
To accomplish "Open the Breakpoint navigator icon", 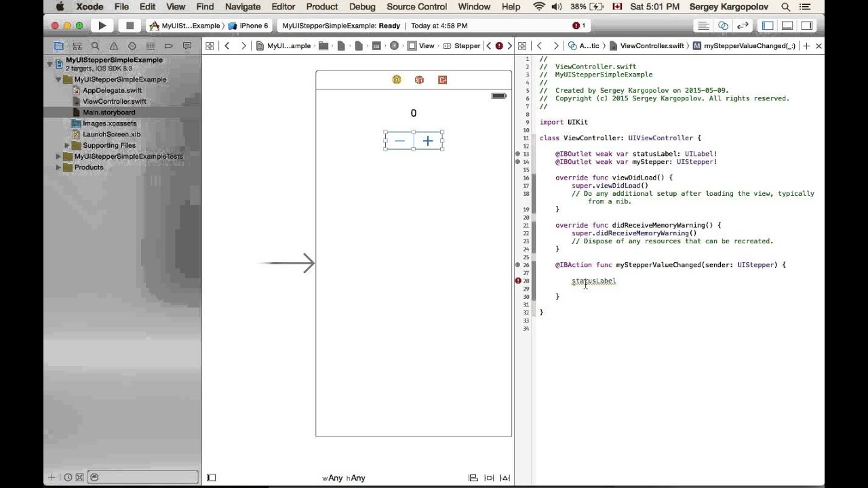I will click(169, 46).
